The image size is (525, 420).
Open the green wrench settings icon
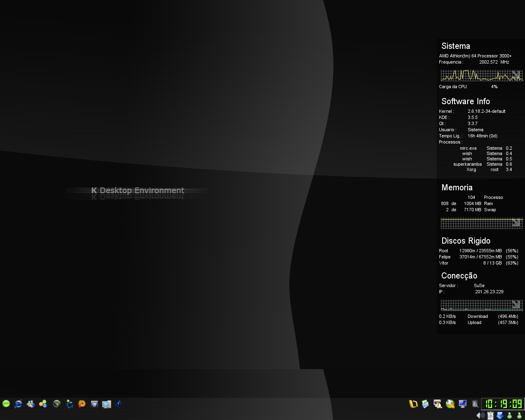[x=450, y=404]
